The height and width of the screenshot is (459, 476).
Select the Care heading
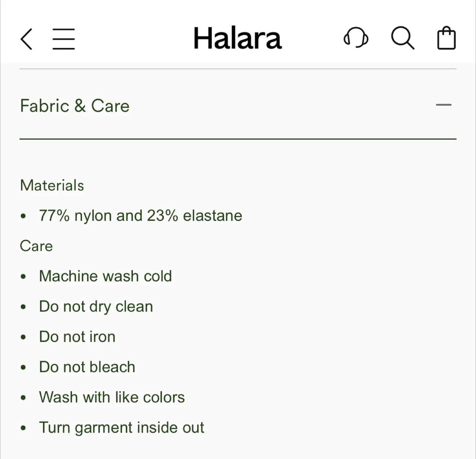pyautogui.click(x=36, y=246)
